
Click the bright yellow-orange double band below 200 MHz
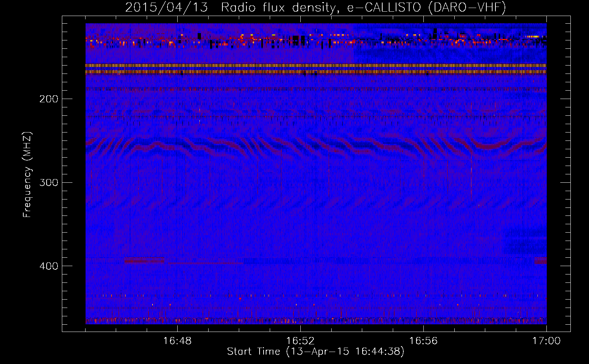coord(316,69)
